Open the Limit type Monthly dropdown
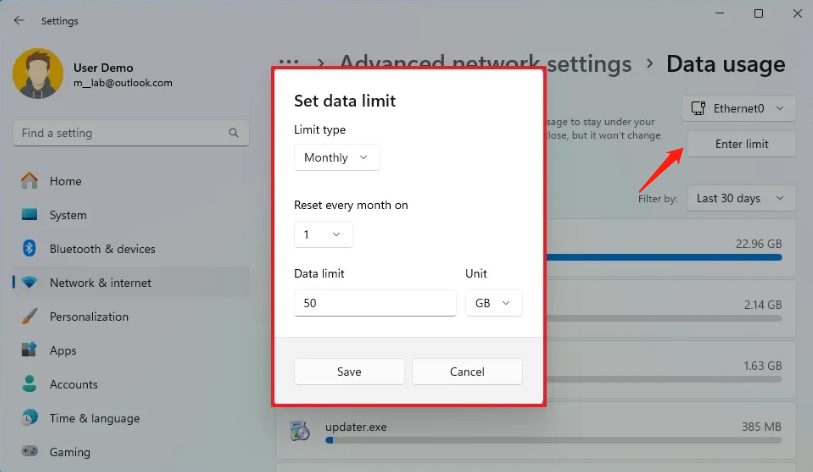Image resolution: width=813 pixels, height=472 pixels. point(337,157)
